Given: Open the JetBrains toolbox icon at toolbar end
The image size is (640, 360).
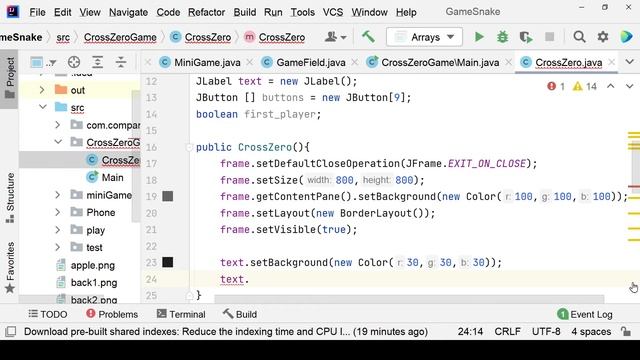Looking at the screenshot, I should 626,37.
